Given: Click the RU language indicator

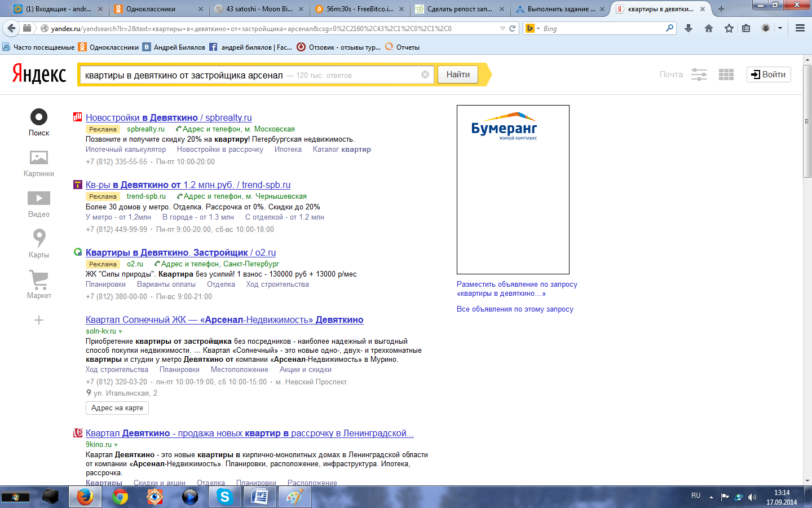Looking at the screenshot, I should 696,496.
